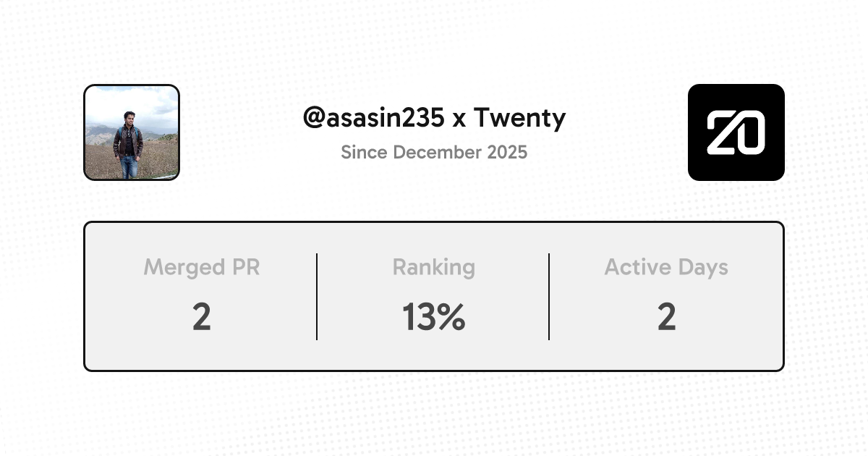Click the divider between Ranking and Active Days

tap(549, 296)
